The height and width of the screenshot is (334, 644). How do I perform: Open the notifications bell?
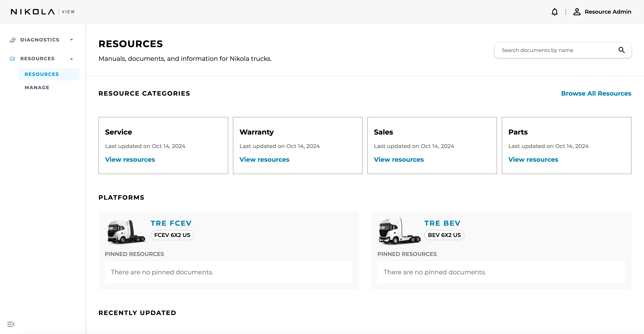555,12
